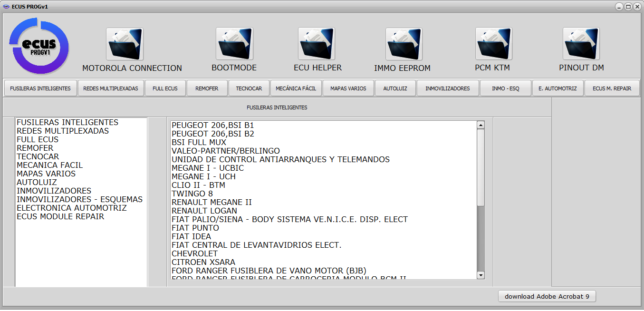This screenshot has height=311, width=644.
Task: Open the MOTOROLA CONNECTION folder icon
Action: pyautogui.click(x=125, y=44)
